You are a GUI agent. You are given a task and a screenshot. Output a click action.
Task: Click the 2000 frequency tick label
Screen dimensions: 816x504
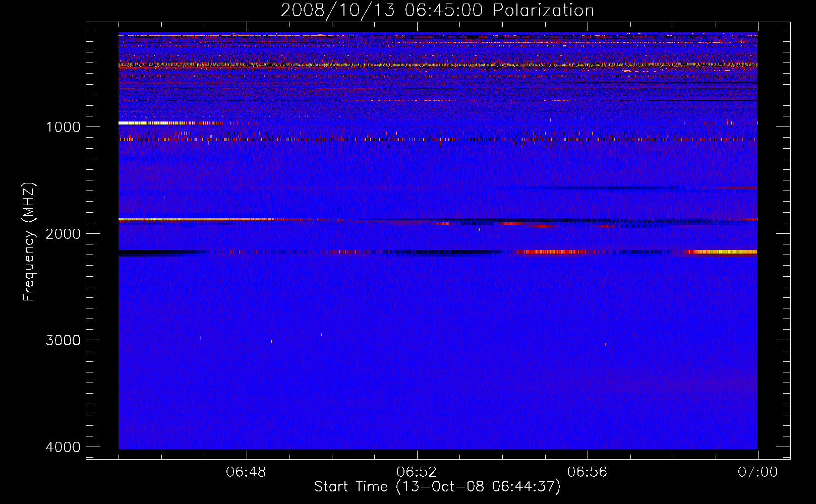[63, 233]
